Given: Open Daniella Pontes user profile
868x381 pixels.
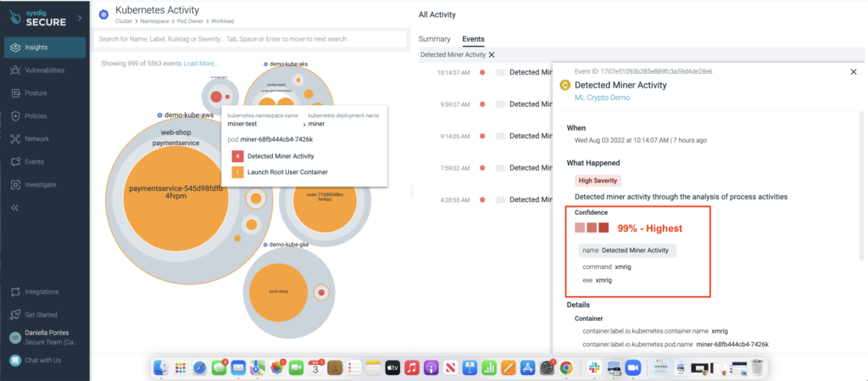Looking at the screenshot, I should pos(45,337).
